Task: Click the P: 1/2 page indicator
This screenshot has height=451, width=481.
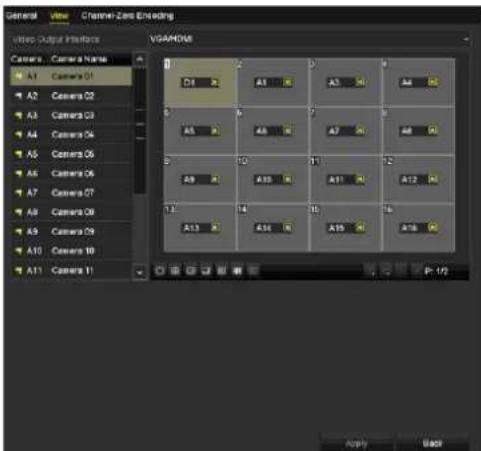Action: click(x=436, y=271)
